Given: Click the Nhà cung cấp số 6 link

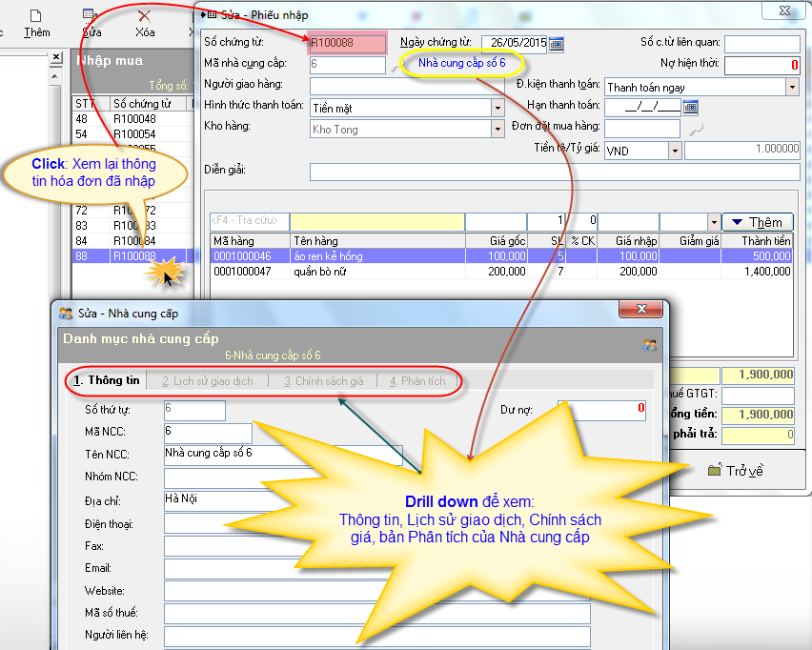Looking at the screenshot, I should pos(461,63).
